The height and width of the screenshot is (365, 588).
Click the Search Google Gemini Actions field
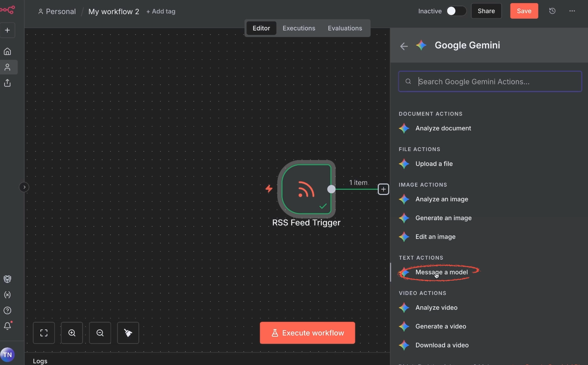pos(490,81)
